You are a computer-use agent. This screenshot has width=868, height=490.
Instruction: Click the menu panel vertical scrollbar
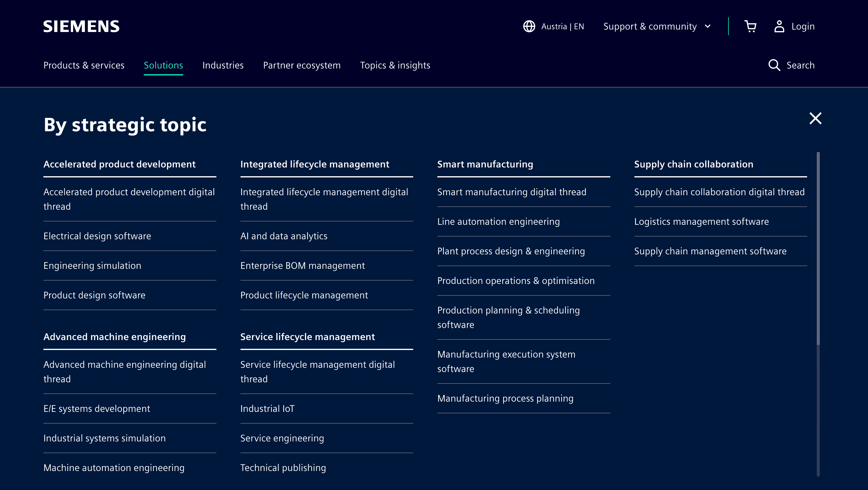818,249
